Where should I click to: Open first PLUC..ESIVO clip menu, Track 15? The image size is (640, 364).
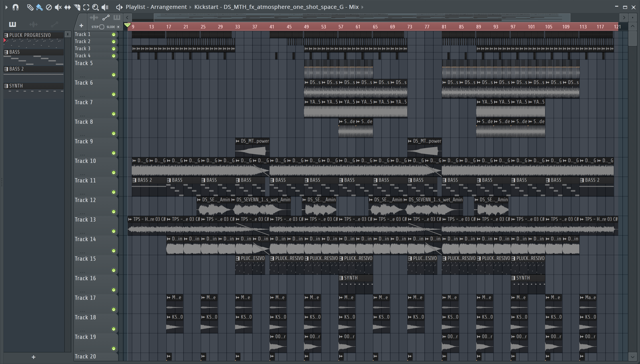click(238, 258)
